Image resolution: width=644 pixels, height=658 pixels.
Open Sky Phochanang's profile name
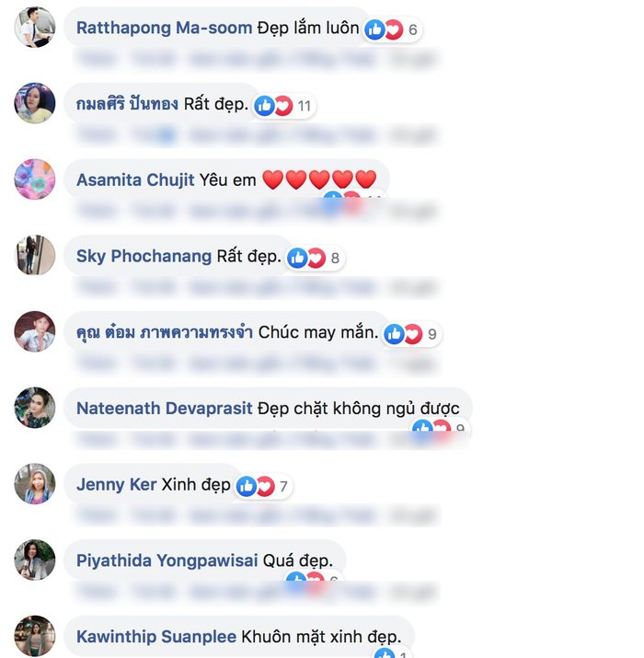[x=144, y=256]
